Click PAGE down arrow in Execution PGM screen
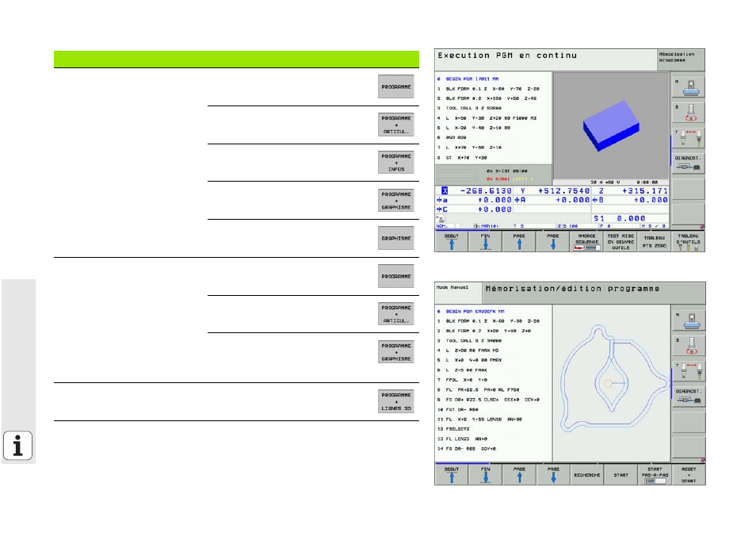756x533 pixels. coord(553,241)
